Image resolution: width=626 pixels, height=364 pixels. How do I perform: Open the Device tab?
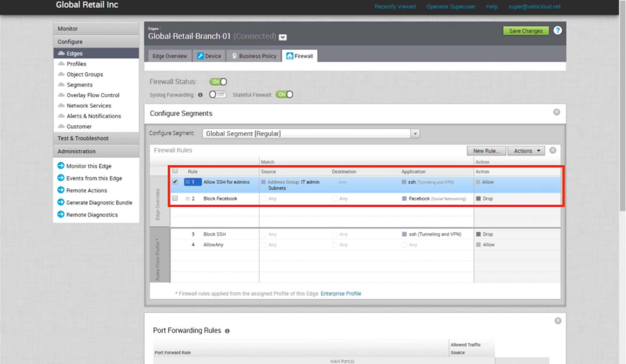tap(209, 56)
